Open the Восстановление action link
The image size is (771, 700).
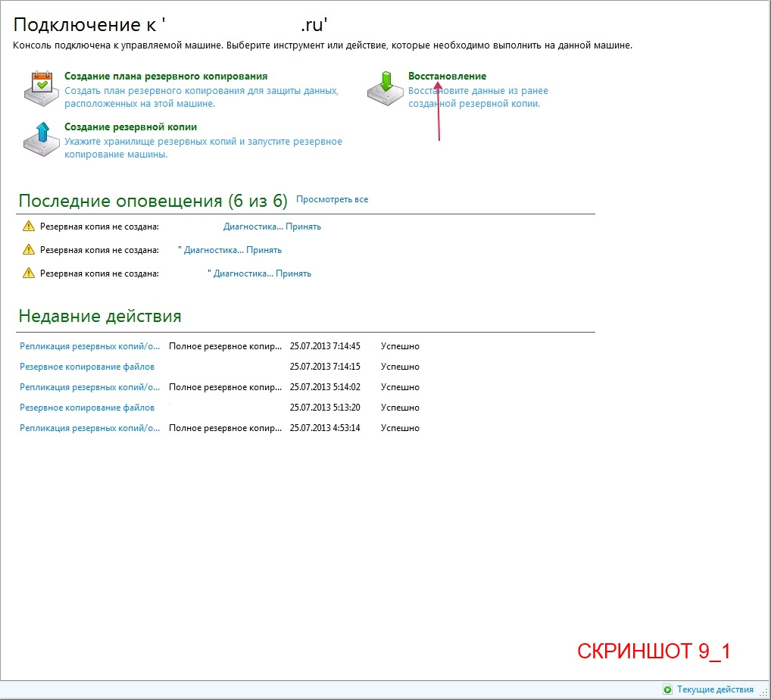click(447, 77)
